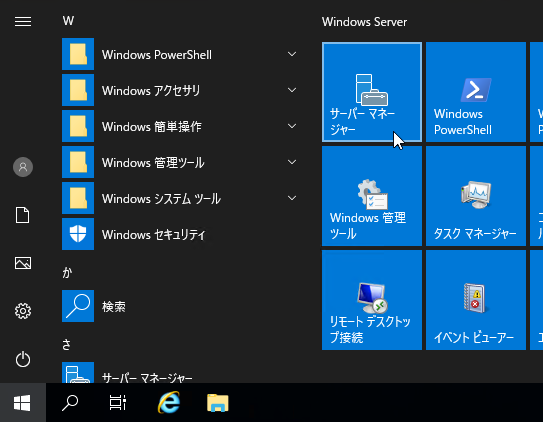Open Task View on the taskbar
The width and height of the screenshot is (543, 422).
[x=117, y=403]
